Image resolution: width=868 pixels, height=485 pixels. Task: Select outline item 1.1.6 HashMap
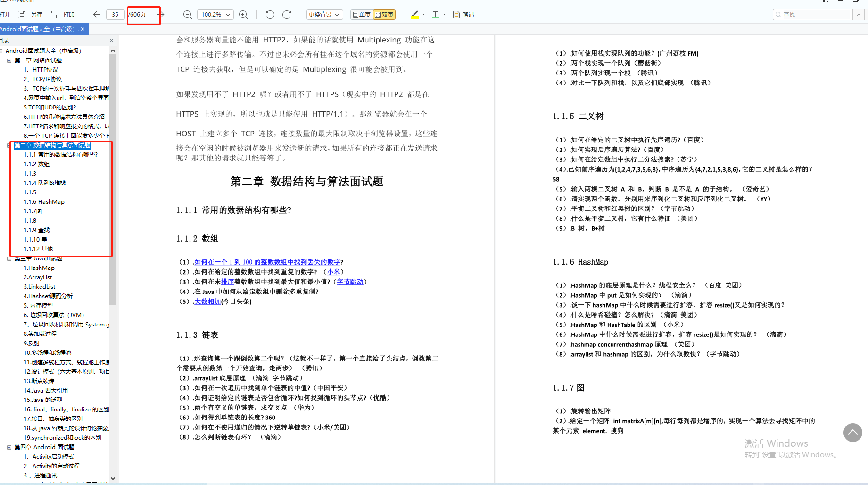(44, 202)
